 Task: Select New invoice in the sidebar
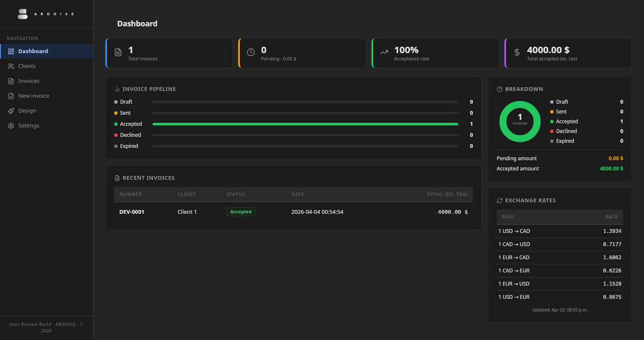(x=46, y=96)
